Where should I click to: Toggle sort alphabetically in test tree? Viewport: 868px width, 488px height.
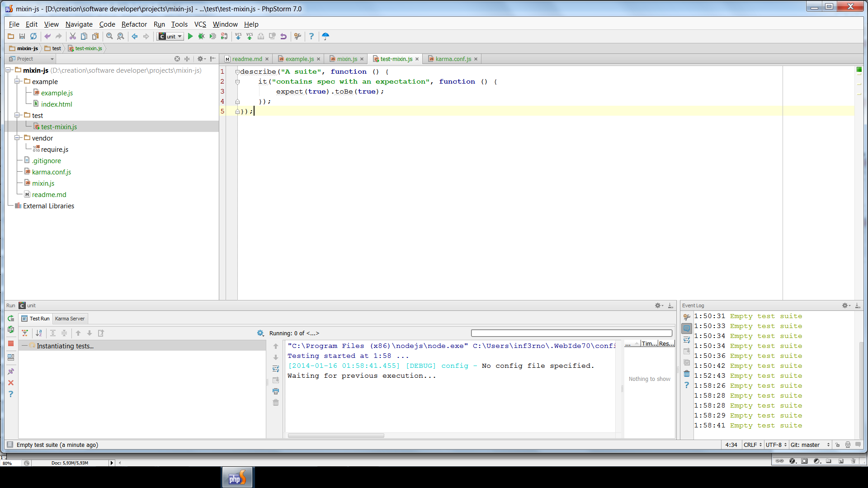click(39, 333)
